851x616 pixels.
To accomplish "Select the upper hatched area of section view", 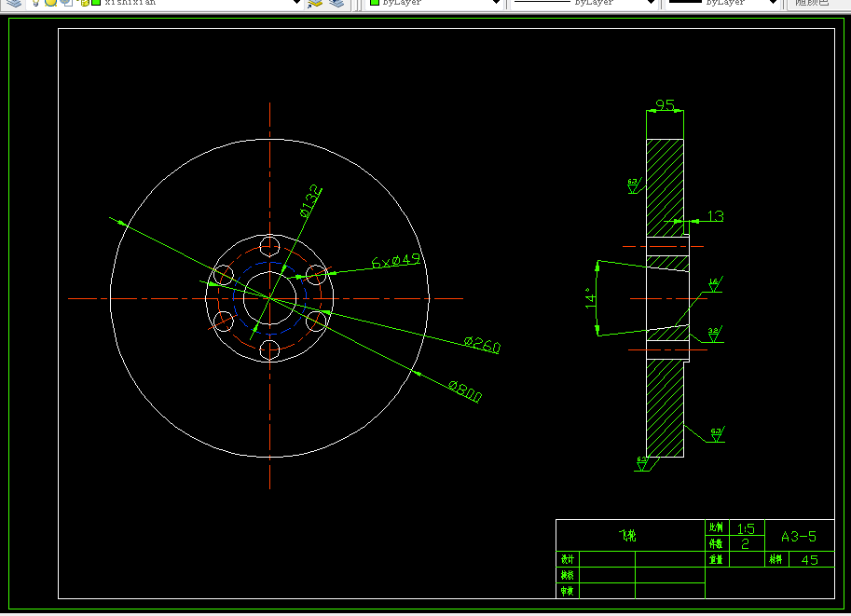I will click(x=665, y=188).
